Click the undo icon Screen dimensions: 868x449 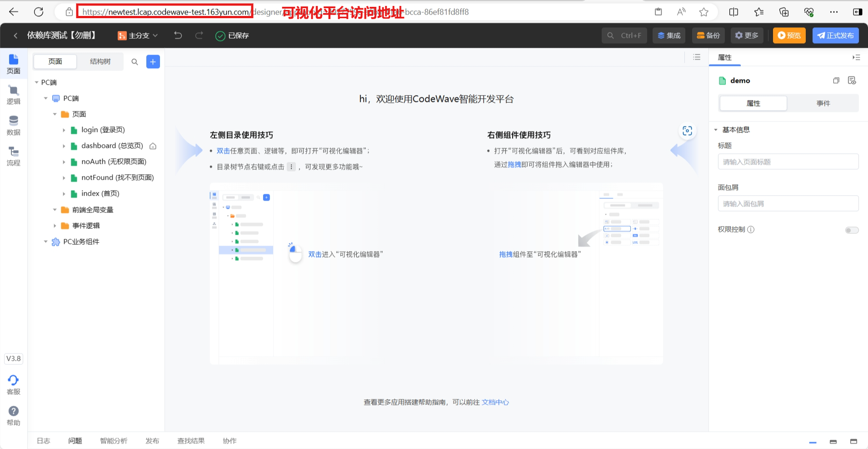[178, 35]
